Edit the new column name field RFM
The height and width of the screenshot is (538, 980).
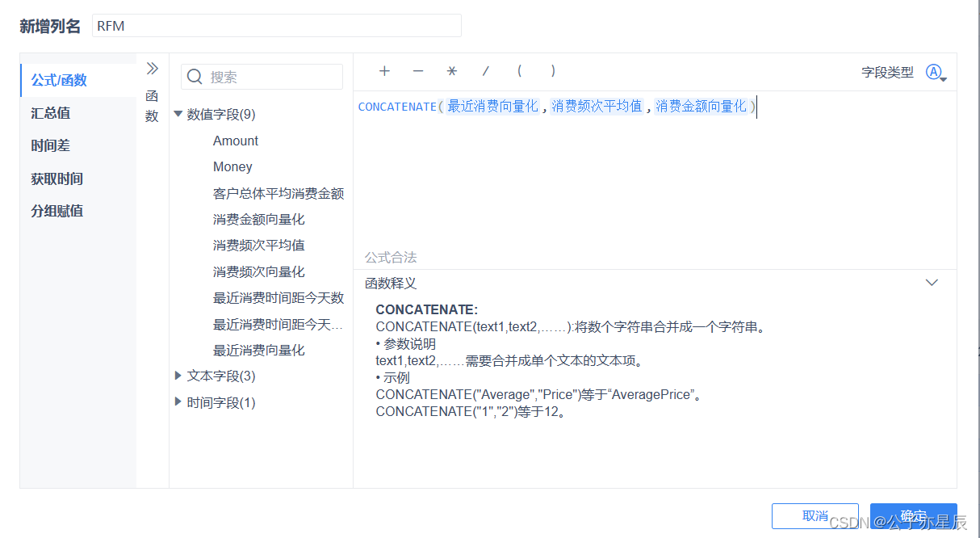pos(277,26)
